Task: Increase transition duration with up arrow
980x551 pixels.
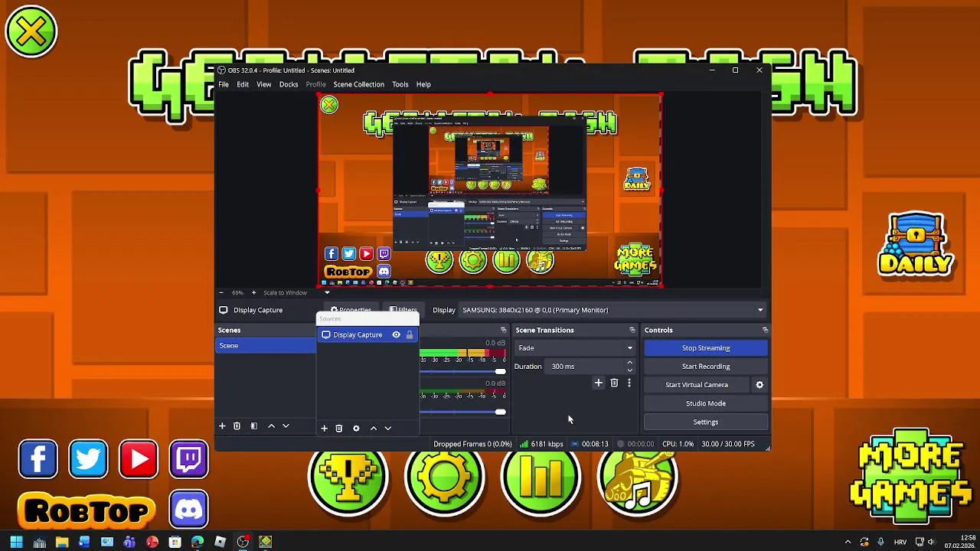Action: click(629, 363)
